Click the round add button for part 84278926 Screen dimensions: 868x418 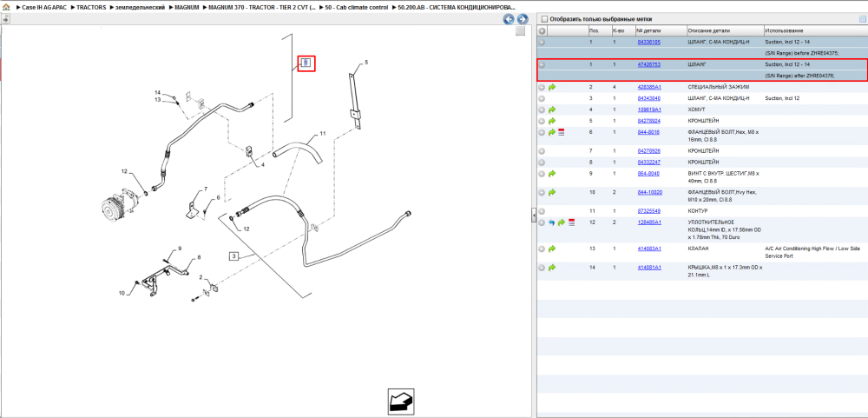542,151
